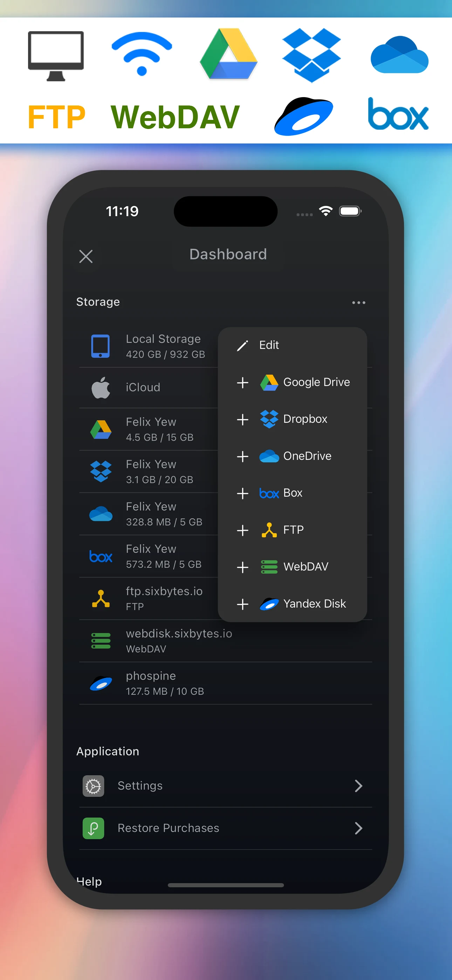Close the Dashboard with the X icon
The image size is (452, 980).
[x=86, y=257]
